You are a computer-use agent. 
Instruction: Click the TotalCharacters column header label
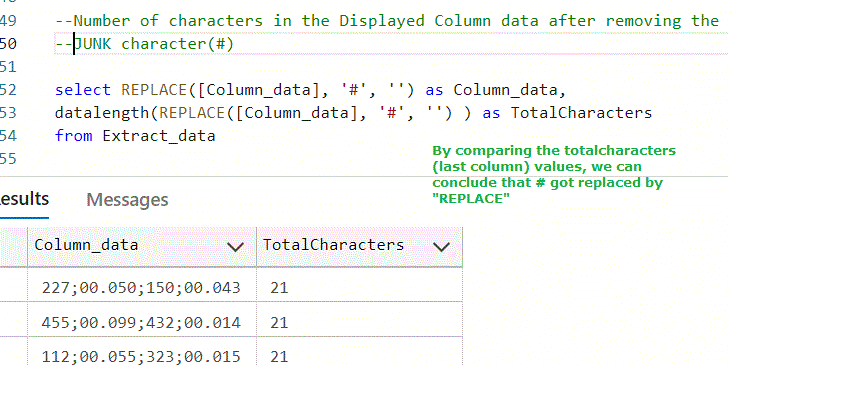click(x=333, y=245)
